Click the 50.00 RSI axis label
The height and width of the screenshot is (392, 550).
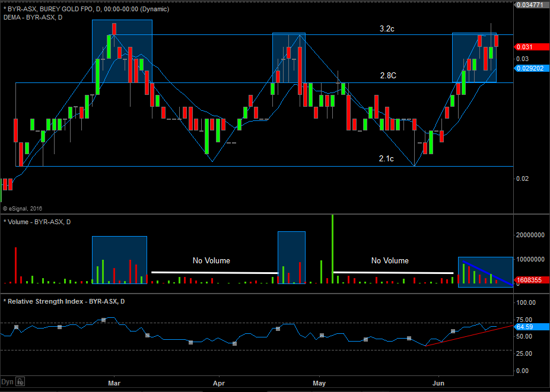coord(524,336)
